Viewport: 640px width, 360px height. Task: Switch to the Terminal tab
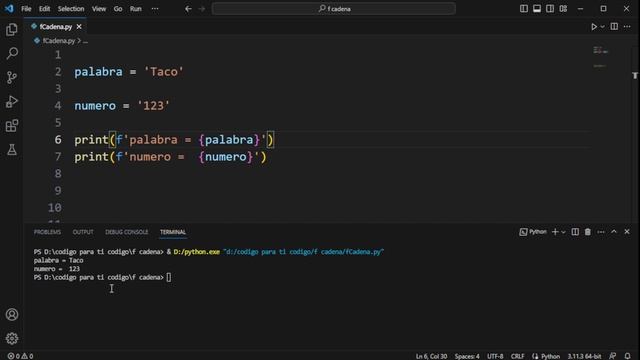pos(173,232)
